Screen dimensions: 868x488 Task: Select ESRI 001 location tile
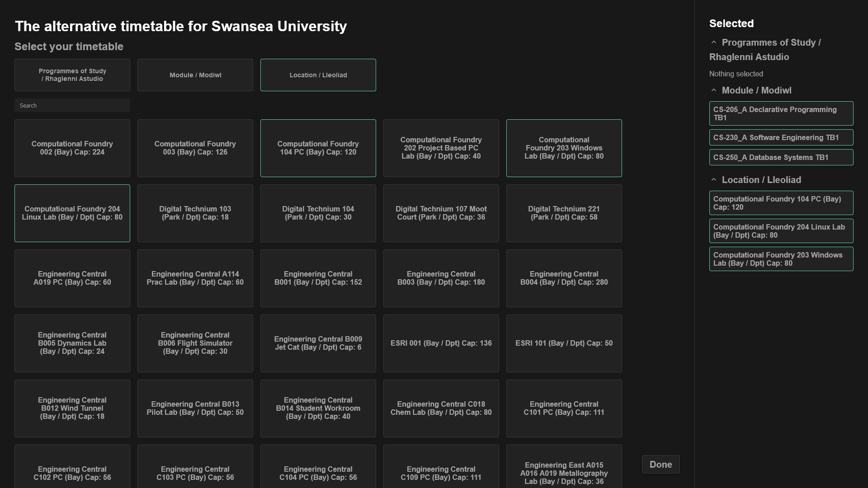441,343
